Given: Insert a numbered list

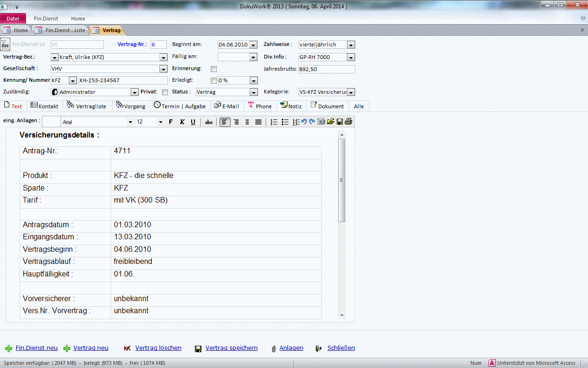Looking at the screenshot, I should 274,122.
